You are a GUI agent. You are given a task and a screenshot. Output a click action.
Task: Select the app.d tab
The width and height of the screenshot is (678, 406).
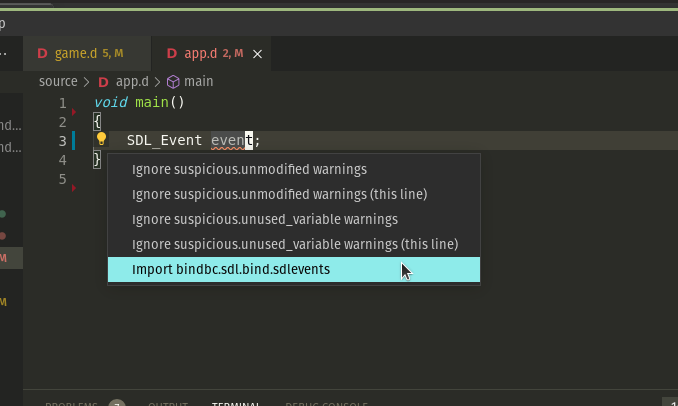pyautogui.click(x=211, y=54)
